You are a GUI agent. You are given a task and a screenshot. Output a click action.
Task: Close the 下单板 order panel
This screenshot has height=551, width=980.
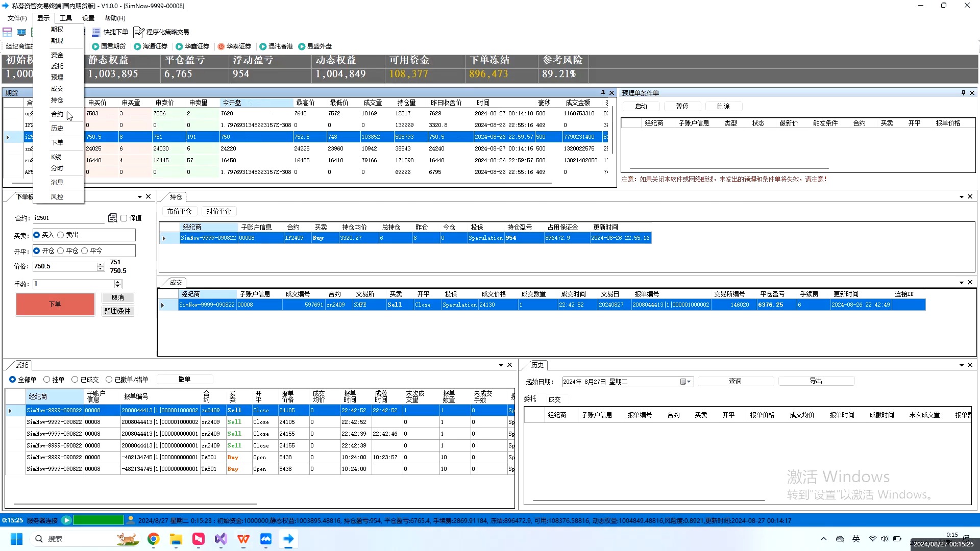coord(148,197)
